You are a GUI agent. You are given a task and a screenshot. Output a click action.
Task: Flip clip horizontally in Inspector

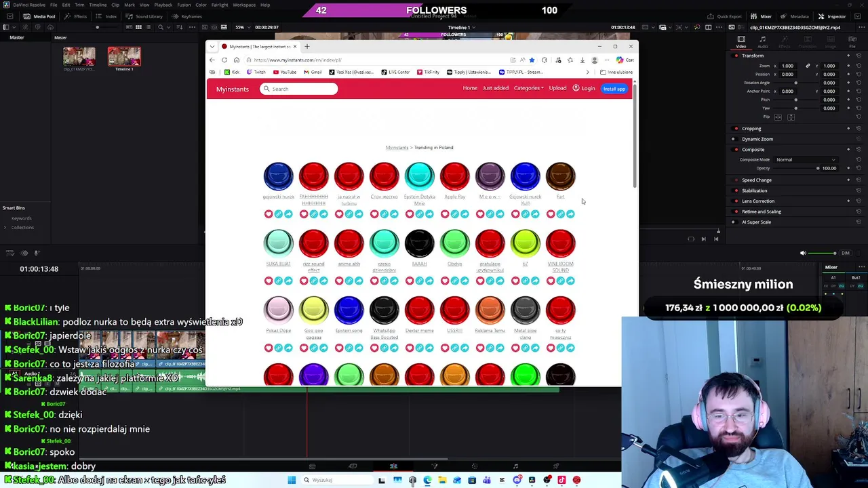778,117
